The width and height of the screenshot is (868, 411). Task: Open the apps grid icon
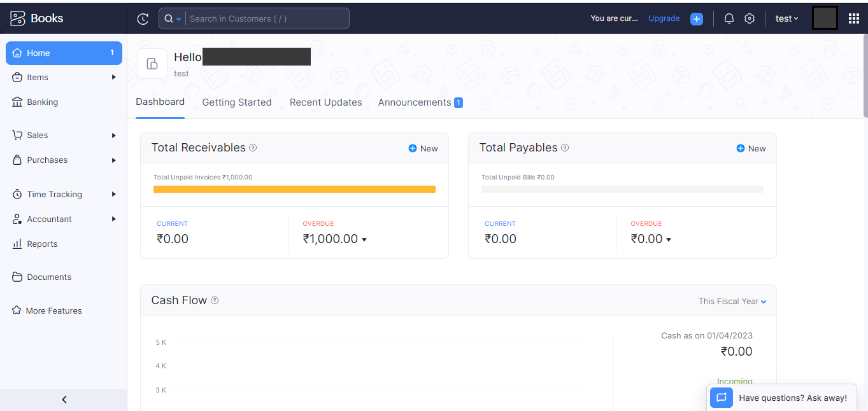coord(854,18)
